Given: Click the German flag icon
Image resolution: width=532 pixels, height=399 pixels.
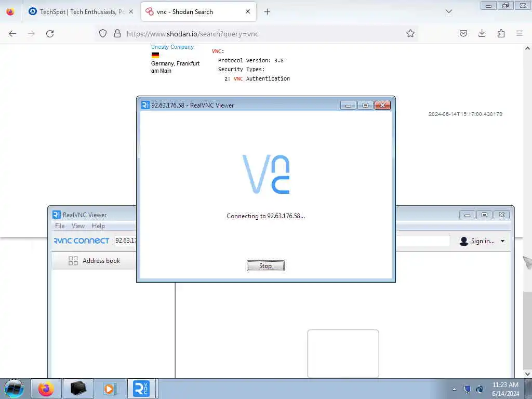Looking at the screenshot, I should pyautogui.click(x=155, y=55).
